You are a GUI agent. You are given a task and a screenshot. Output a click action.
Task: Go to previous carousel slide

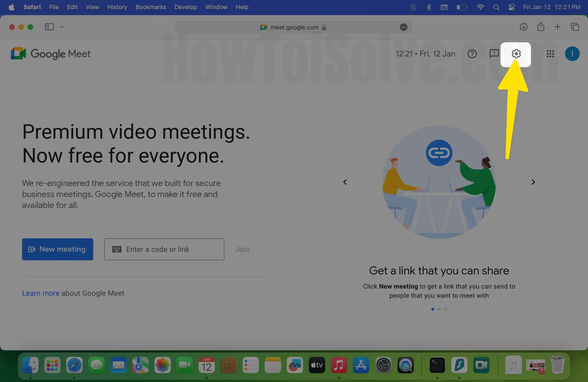345,182
